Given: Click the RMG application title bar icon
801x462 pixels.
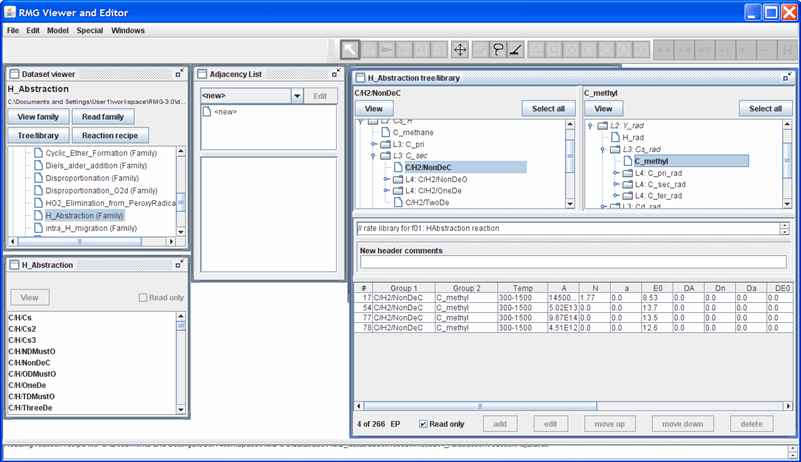Looking at the screenshot, I should (x=10, y=12).
